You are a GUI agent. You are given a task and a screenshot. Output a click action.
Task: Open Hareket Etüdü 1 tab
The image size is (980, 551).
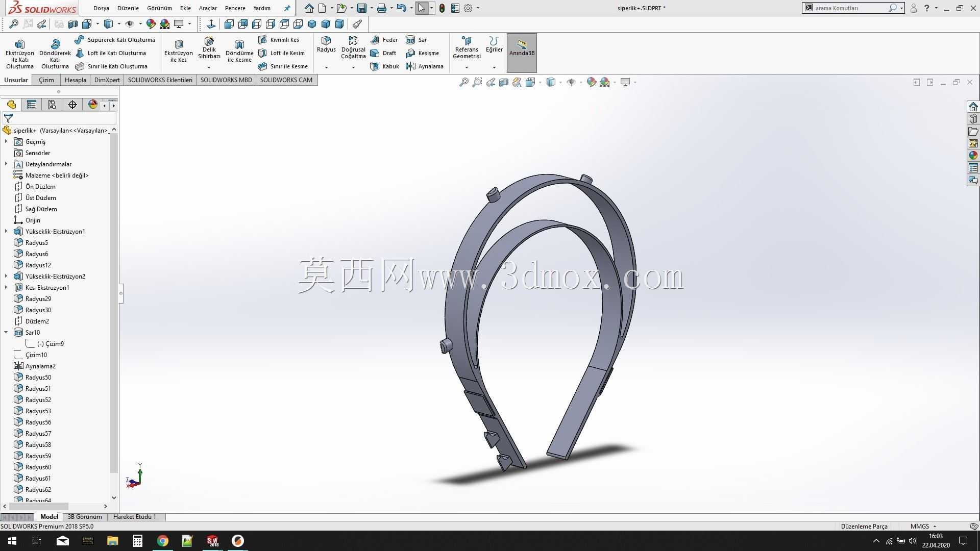(x=135, y=517)
